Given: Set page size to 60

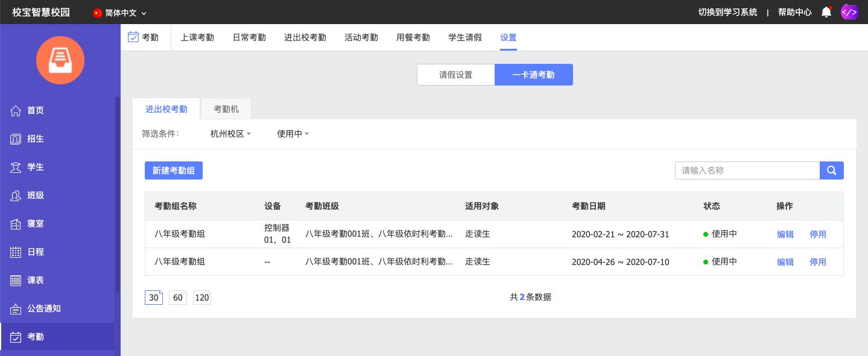Looking at the screenshot, I should click(x=178, y=298).
